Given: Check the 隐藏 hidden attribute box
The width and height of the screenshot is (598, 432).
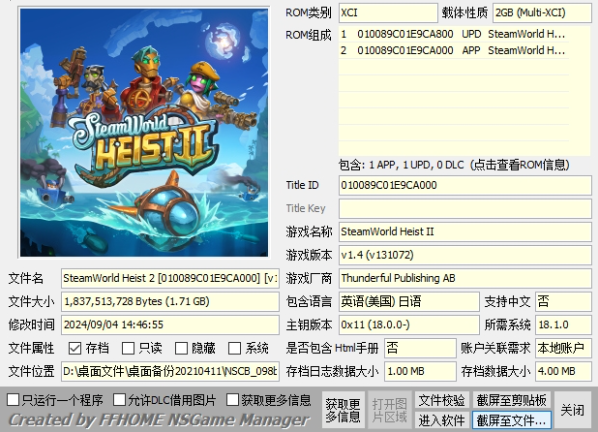Looking at the screenshot, I should [x=181, y=348].
